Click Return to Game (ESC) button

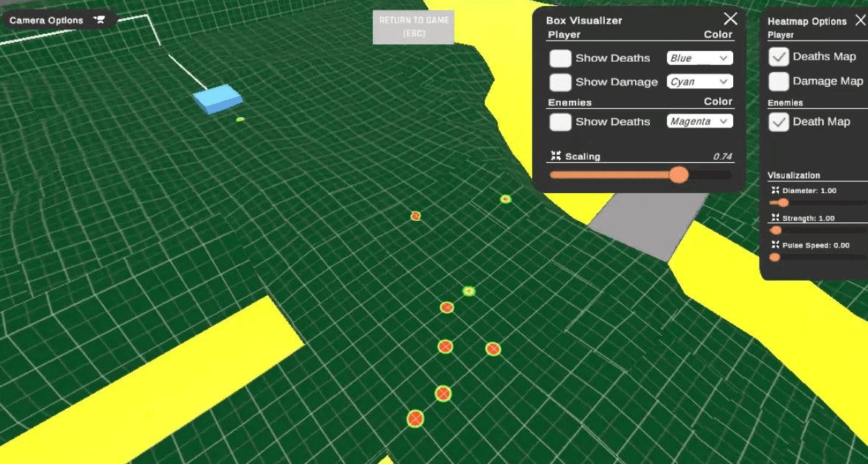tap(413, 27)
